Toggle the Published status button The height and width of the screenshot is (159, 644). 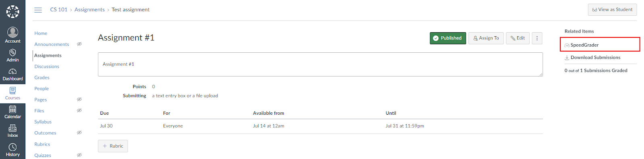(448, 38)
